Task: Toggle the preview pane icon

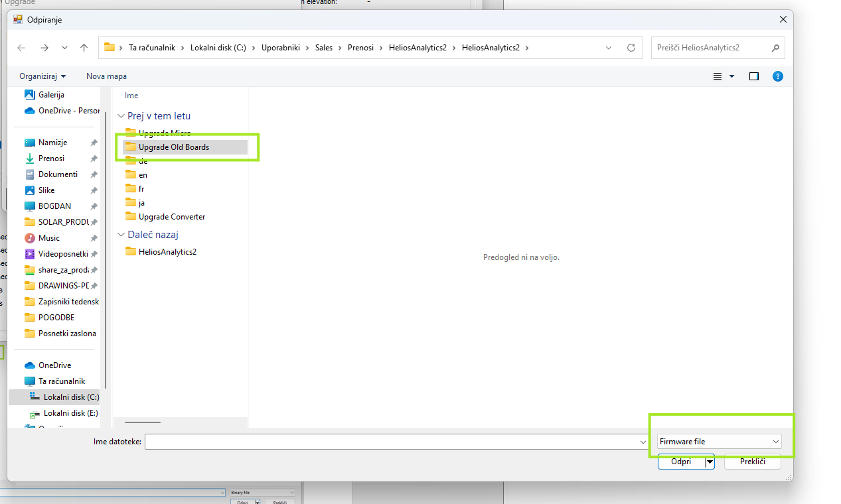Action: [754, 76]
